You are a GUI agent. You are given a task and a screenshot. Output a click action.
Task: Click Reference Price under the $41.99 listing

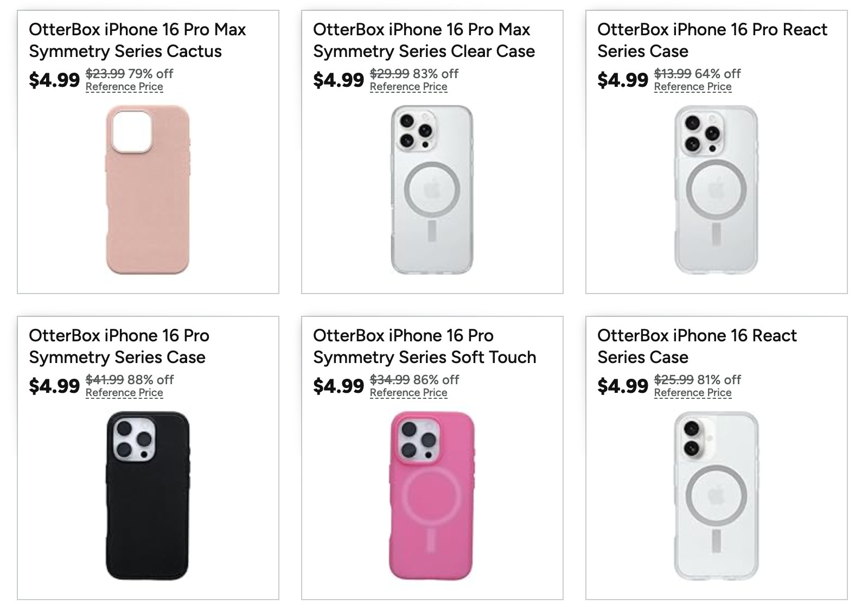(x=124, y=393)
